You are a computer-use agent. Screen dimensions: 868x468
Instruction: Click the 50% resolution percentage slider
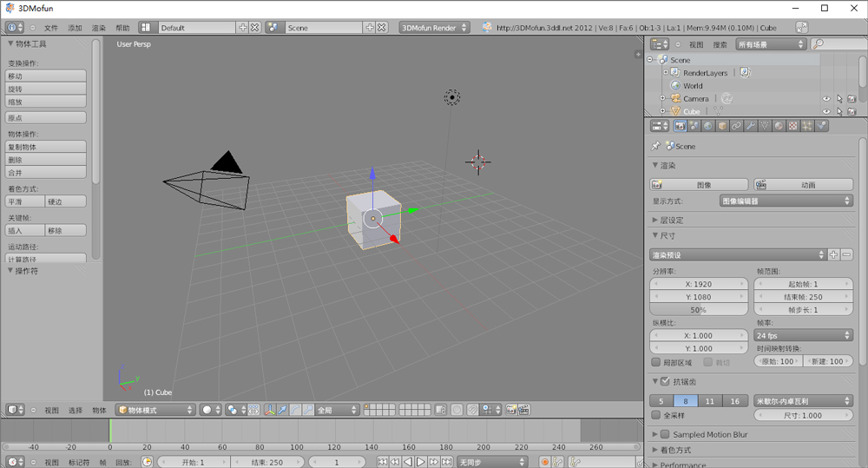pyautogui.click(x=699, y=310)
